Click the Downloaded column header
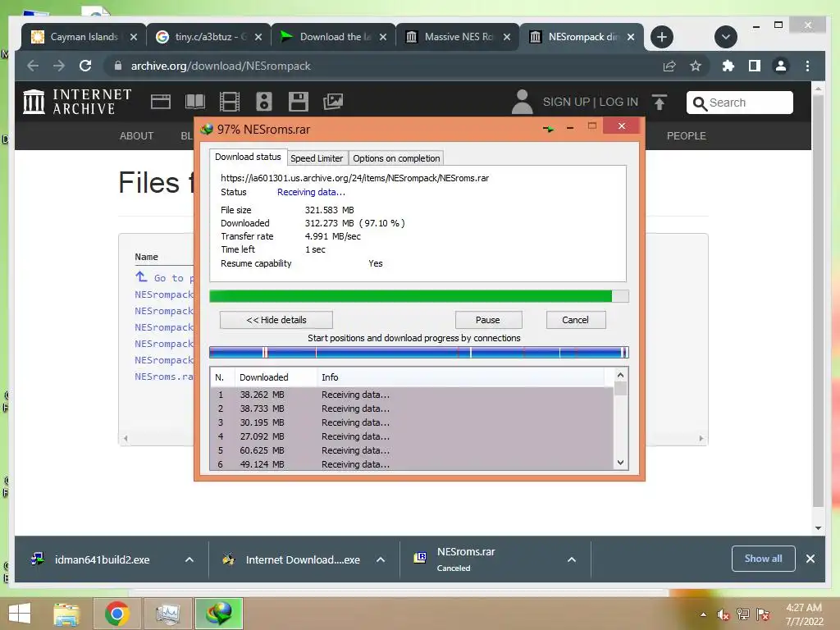Image resolution: width=840 pixels, height=630 pixels. 276,377
